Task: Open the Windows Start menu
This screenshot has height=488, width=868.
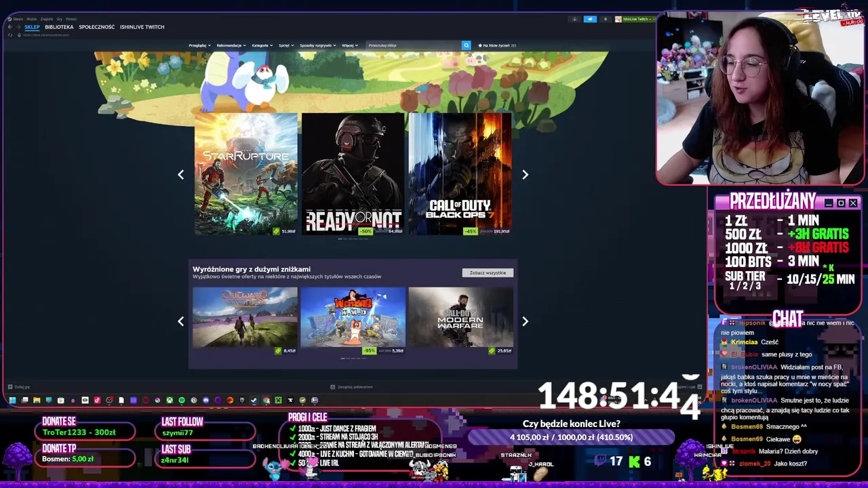Action: click(x=12, y=400)
